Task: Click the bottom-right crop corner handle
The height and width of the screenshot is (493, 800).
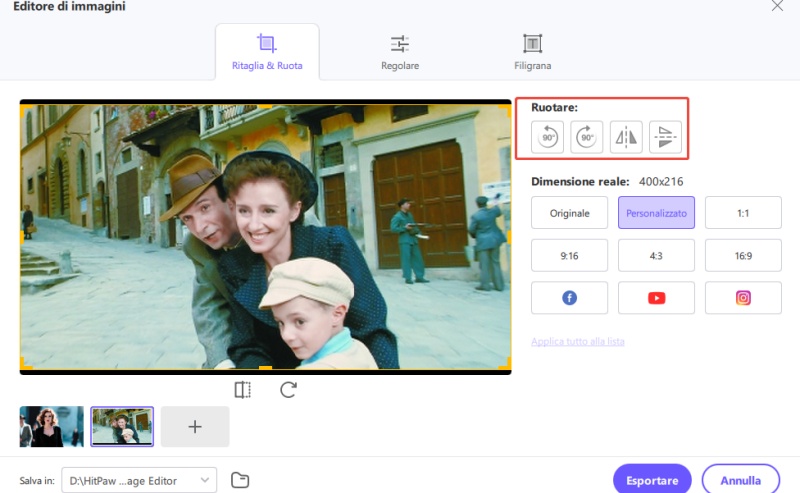Action: pos(506,364)
